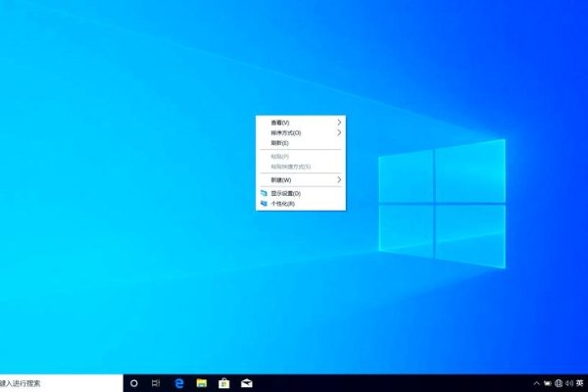Open 显示设置(D) display settings

click(x=301, y=194)
